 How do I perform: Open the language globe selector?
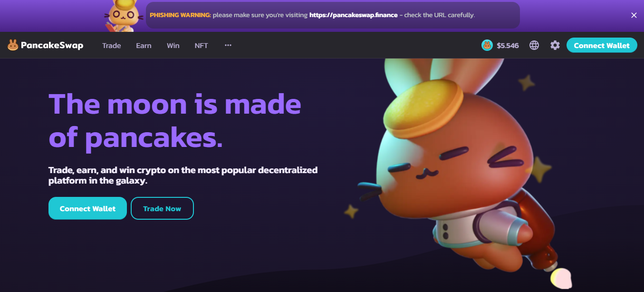click(534, 45)
